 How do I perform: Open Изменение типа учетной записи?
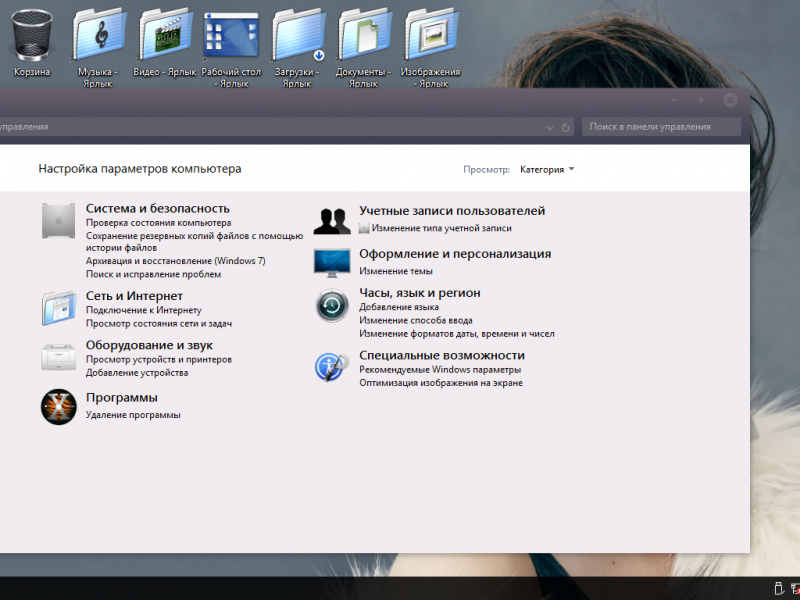coord(441,228)
